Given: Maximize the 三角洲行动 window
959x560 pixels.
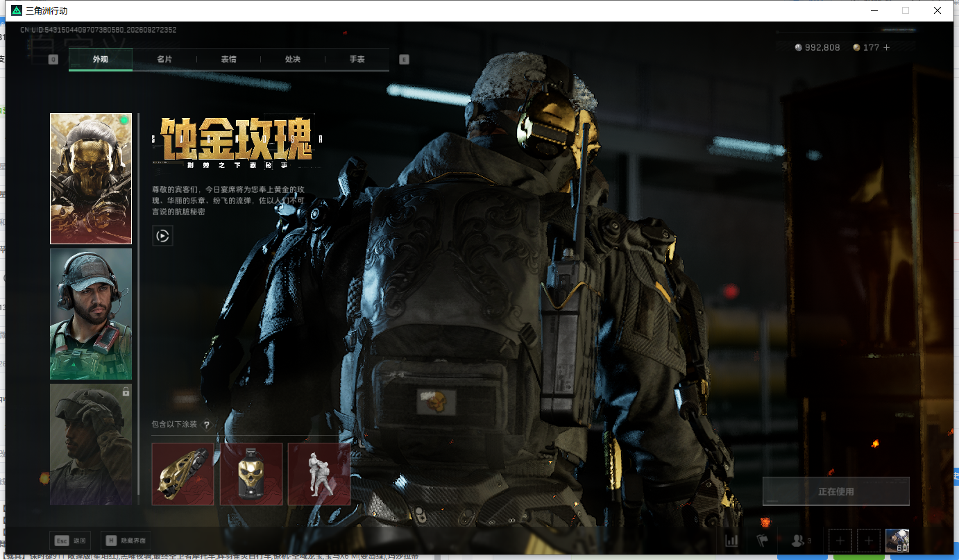Looking at the screenshot, I should [x=906, y=10].
